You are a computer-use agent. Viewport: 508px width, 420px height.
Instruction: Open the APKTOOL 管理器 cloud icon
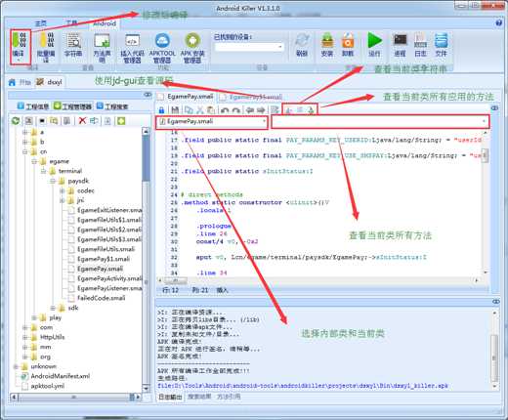(x=162, y=48)
